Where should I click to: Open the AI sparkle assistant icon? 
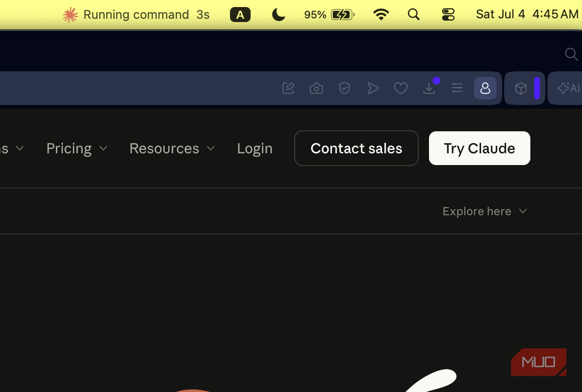(568, 88)
